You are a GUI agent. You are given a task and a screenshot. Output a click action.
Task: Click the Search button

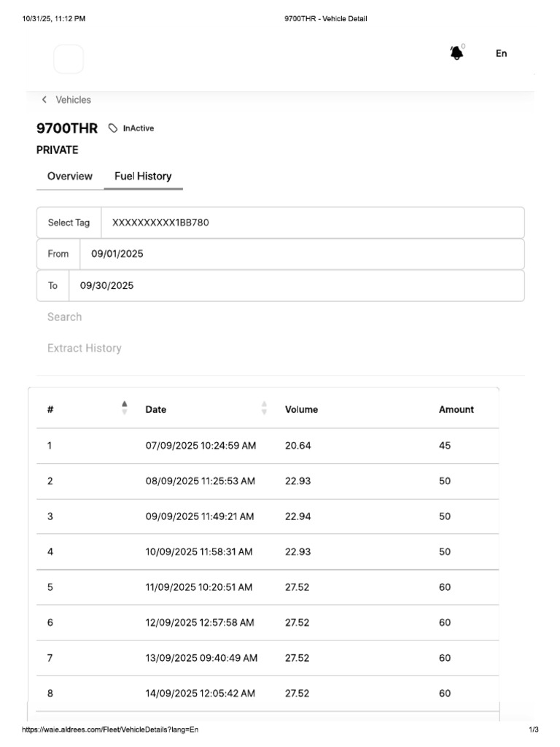64,317
